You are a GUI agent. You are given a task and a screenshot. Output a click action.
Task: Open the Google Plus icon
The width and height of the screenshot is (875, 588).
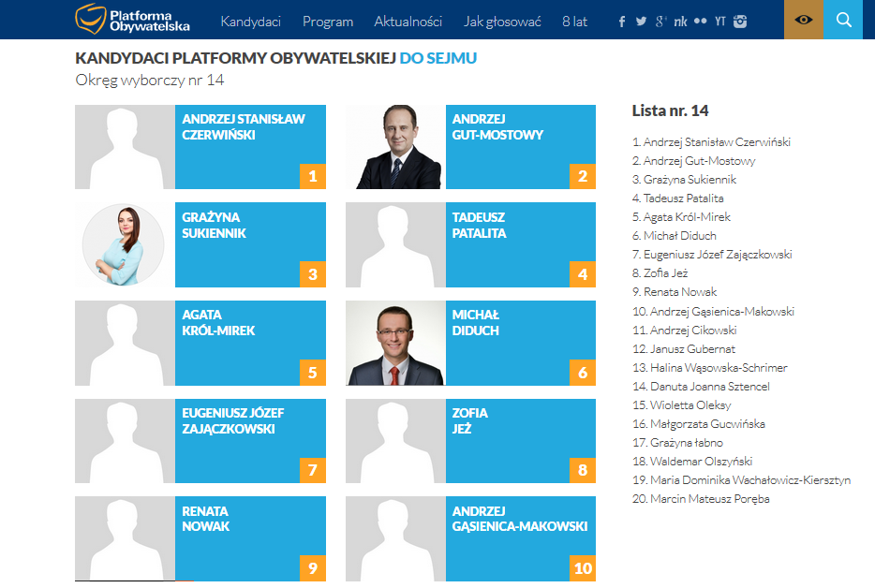pyautogui.click(x=661, y=22)
